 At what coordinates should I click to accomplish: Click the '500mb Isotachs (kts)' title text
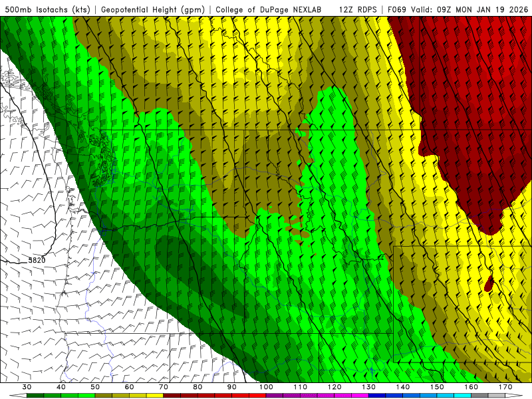tap(47, 9)
